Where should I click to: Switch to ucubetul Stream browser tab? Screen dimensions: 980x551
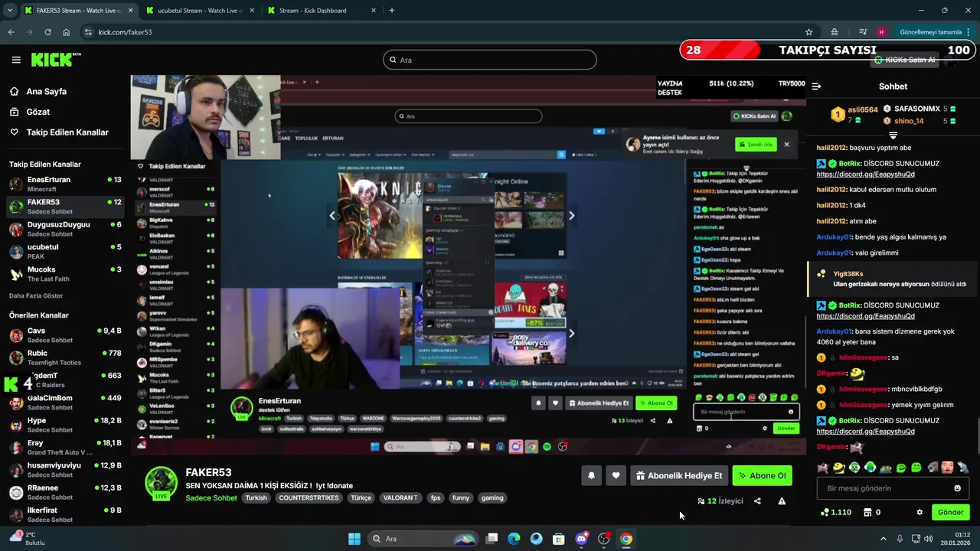200,11
